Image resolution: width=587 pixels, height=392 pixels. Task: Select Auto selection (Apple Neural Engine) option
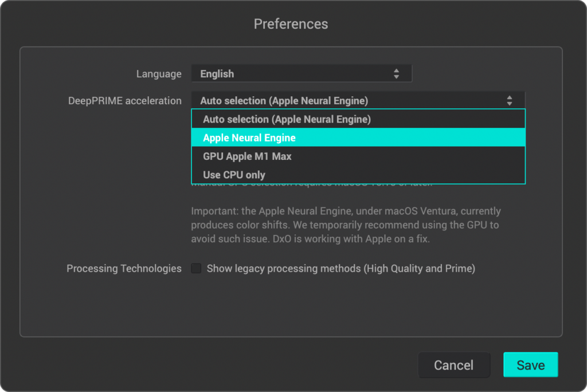click(x=358, y=119)
